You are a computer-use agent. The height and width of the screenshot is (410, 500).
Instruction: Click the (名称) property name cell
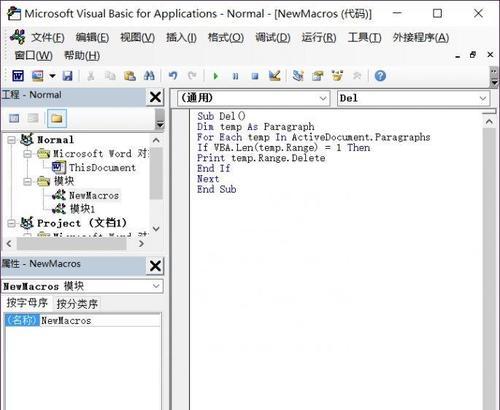click(22, 320)
